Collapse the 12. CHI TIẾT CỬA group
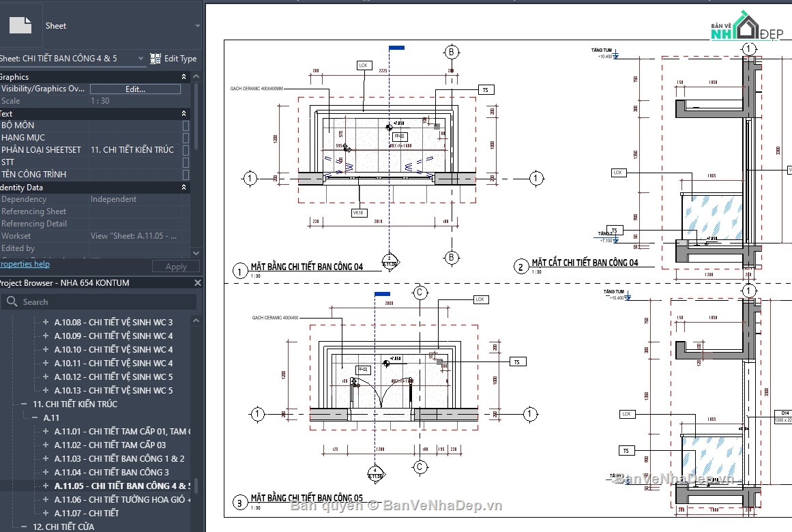Image resolution: width=792 pixels, height=532 pixels. (24, 527)
